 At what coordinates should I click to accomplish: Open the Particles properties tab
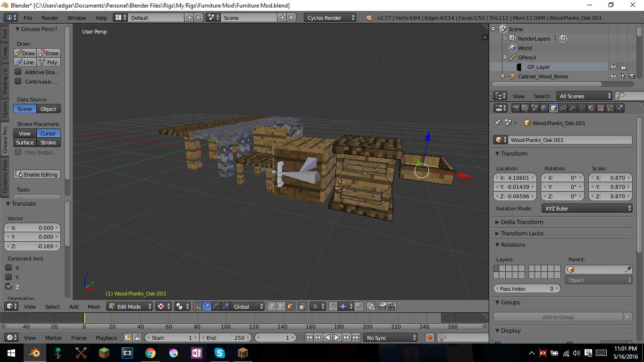[x=610, y=108]
